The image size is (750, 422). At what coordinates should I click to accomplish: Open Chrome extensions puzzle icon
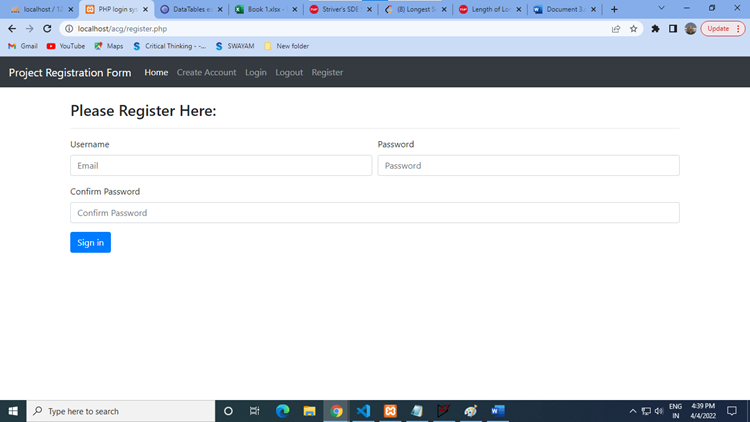point(655,29)
